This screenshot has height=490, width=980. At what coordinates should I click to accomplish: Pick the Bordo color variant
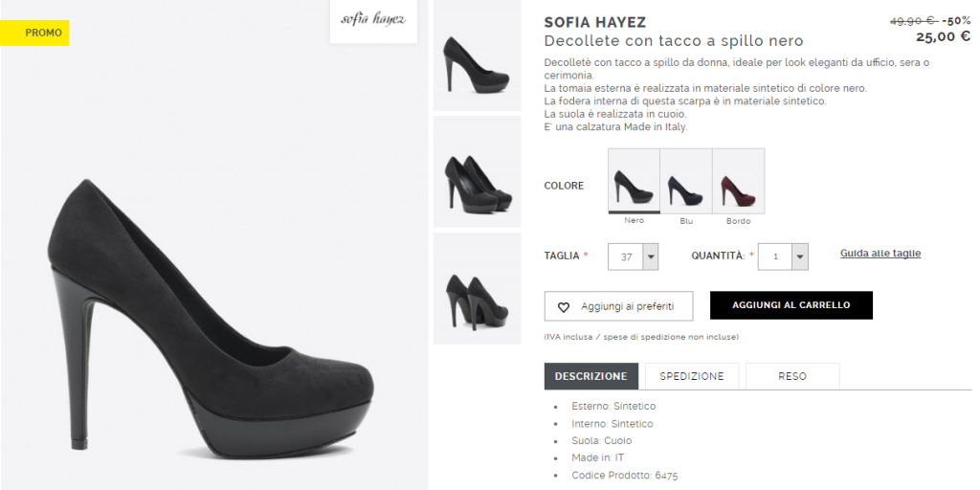pyautogui.click(x=738, y=181)
